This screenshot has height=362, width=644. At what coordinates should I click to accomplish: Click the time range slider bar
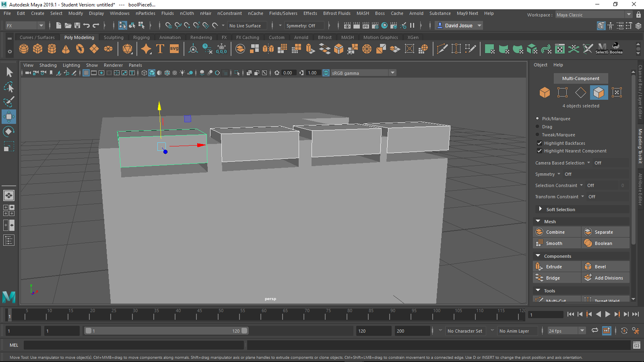pos(166,331)
